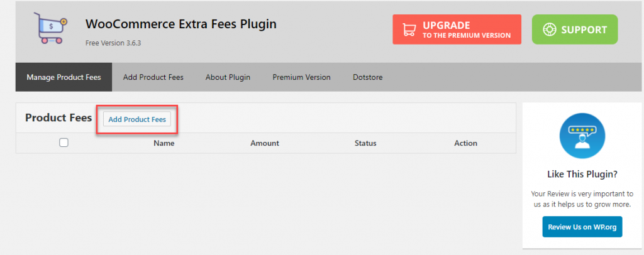The image size is (644, 255).
Task: Click Review Us on WP.org button
Action: click(x=582, y=227)
